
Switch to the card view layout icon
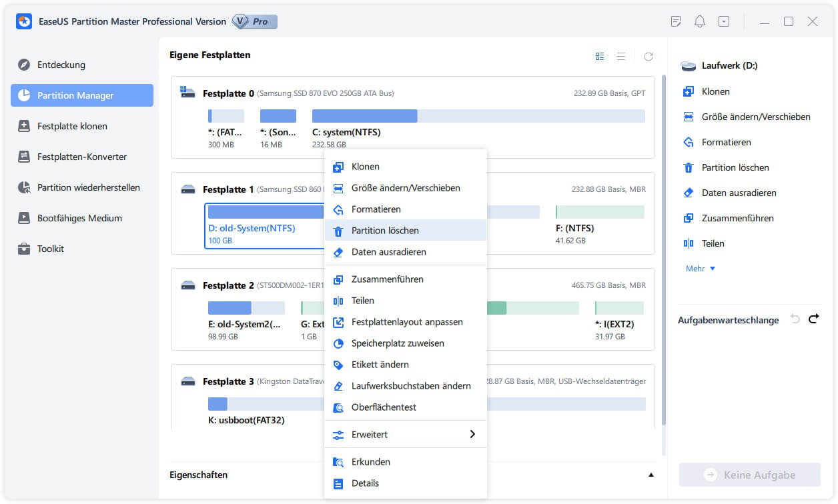pyautogui.click(x=600, y=57)
